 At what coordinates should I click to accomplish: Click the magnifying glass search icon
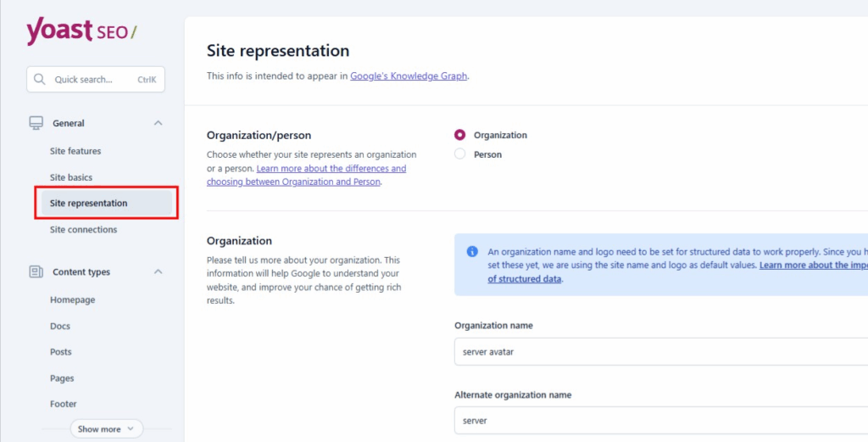point(39,79)
